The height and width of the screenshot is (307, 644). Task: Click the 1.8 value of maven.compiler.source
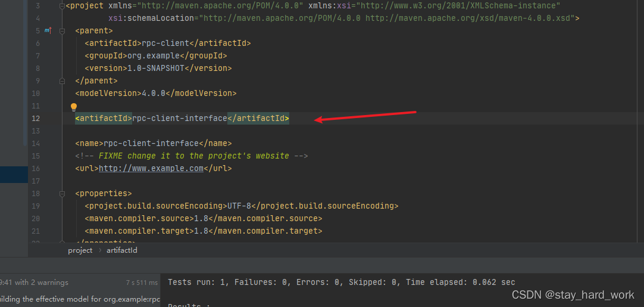pos(201,218)
